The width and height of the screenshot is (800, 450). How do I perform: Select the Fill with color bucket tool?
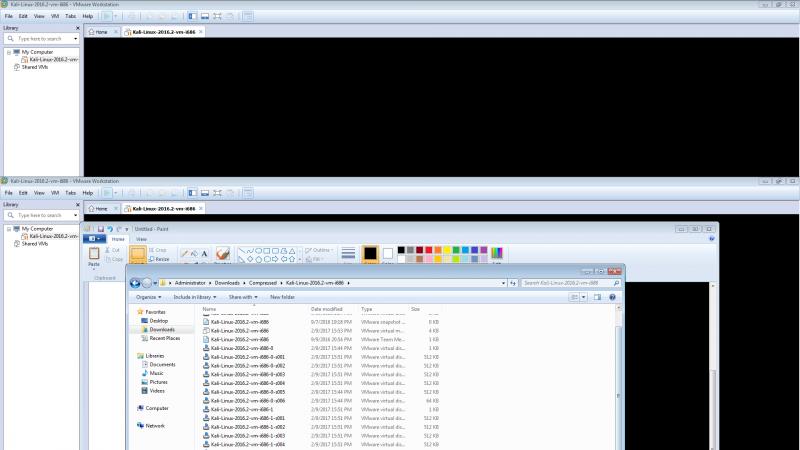click(x=194, y=253)
